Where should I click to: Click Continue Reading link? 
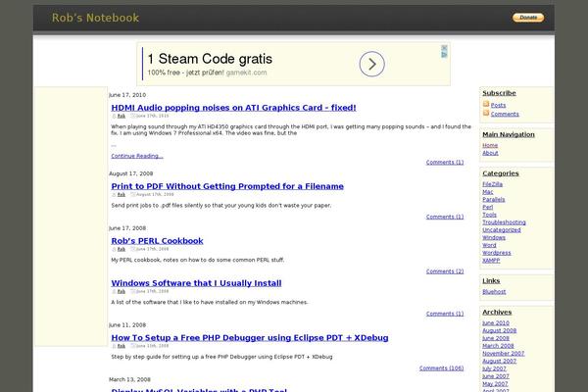click(137, 156)
